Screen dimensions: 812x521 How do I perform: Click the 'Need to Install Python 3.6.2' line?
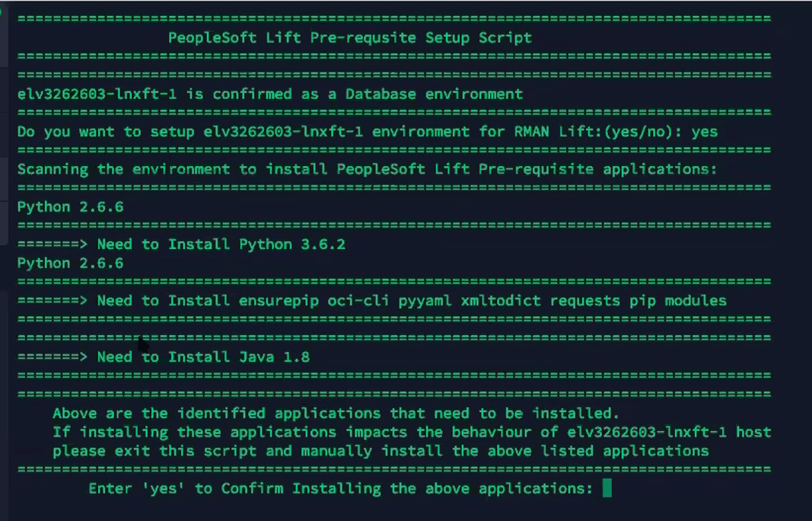click(181, 245)
